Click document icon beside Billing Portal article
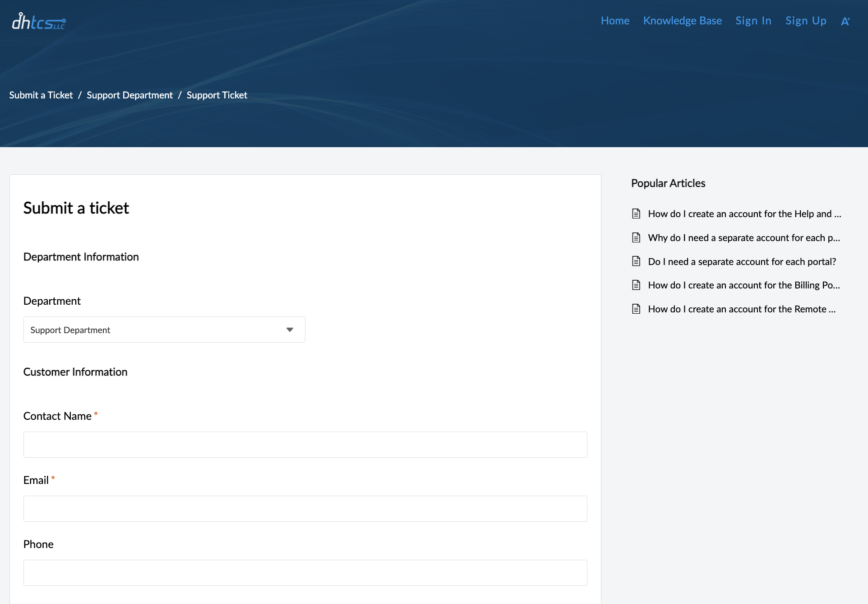Screen dimensions: 868x604 pyautogui.click(x=636, y=285)
